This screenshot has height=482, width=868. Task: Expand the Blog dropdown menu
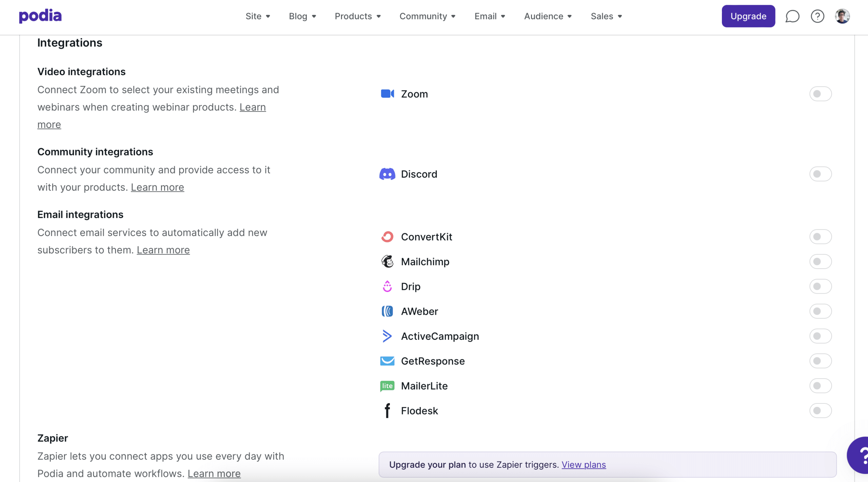(x=302, y=16)
